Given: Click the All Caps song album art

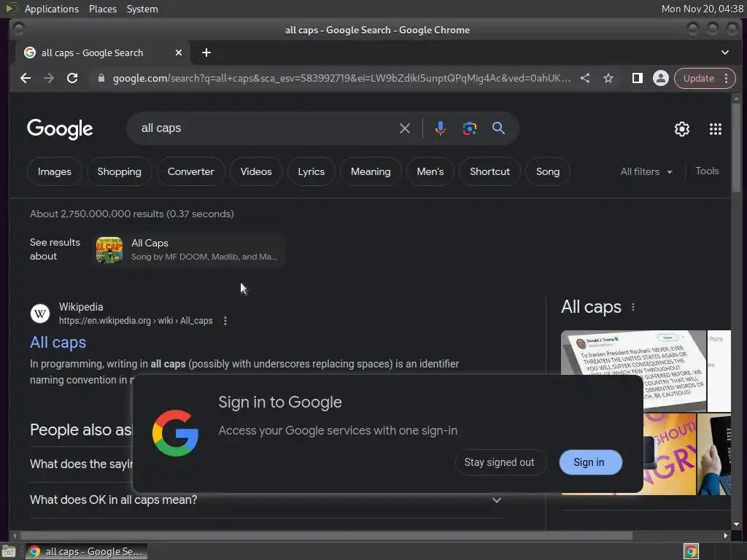Looking at the screenshot, I should pyautogui.click(x=109, y=250).
